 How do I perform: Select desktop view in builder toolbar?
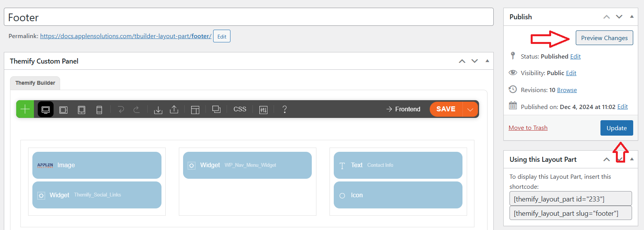(45, 109)
